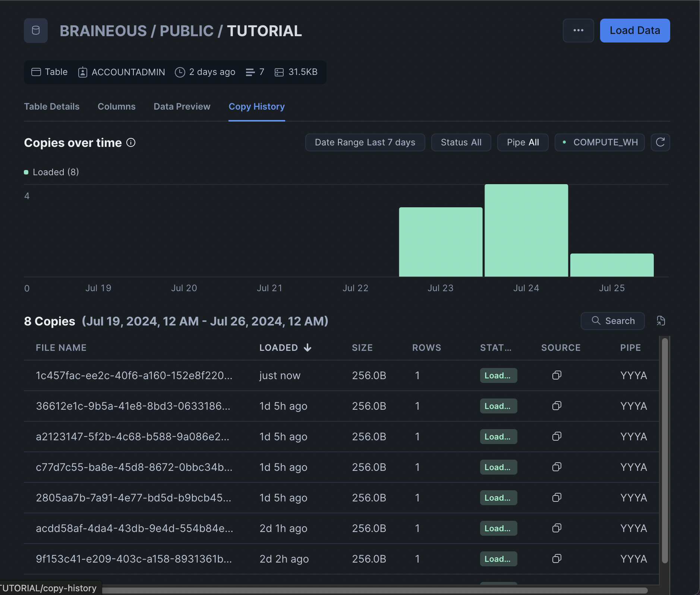Copy source for file 9f153c41-e209
The image size is (700, 595).
coord(557,559)
